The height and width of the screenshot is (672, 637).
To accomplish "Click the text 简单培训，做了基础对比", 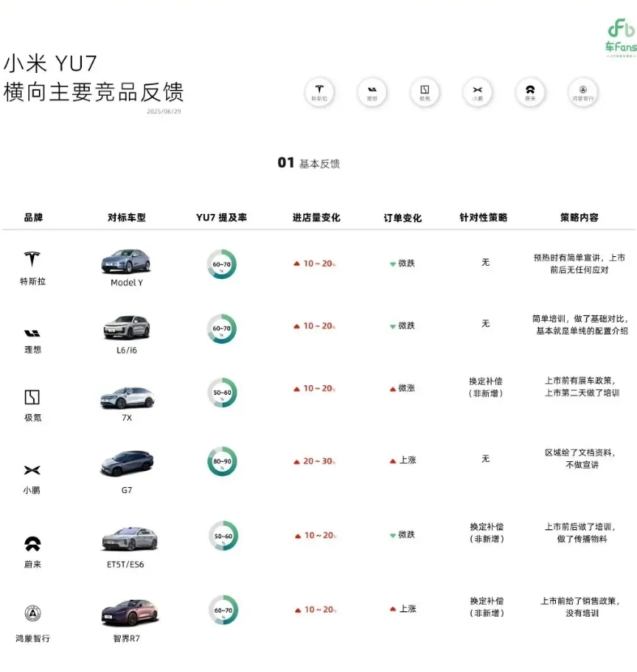I will [580, 319].
